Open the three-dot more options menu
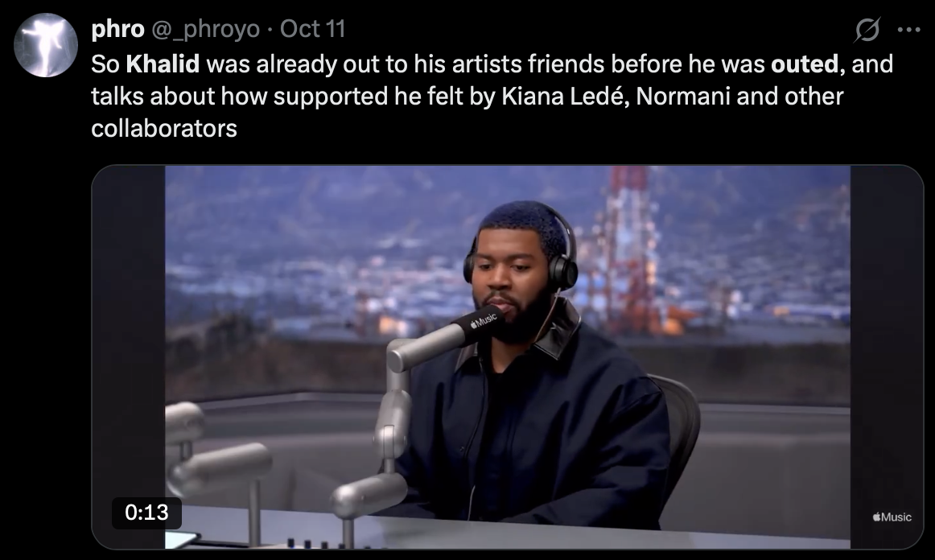Image resolution: width=935 pixels, height=560 pixels. point(908,30)
